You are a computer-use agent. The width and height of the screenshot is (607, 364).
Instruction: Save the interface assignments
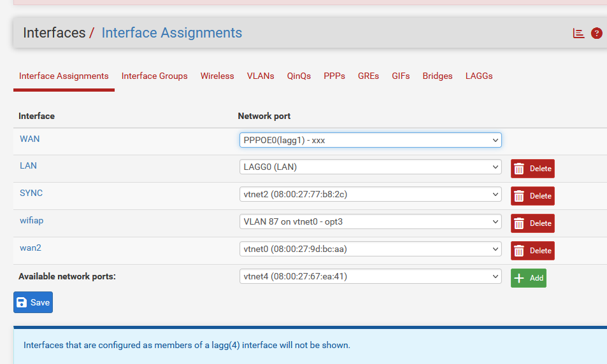point(33,302)
